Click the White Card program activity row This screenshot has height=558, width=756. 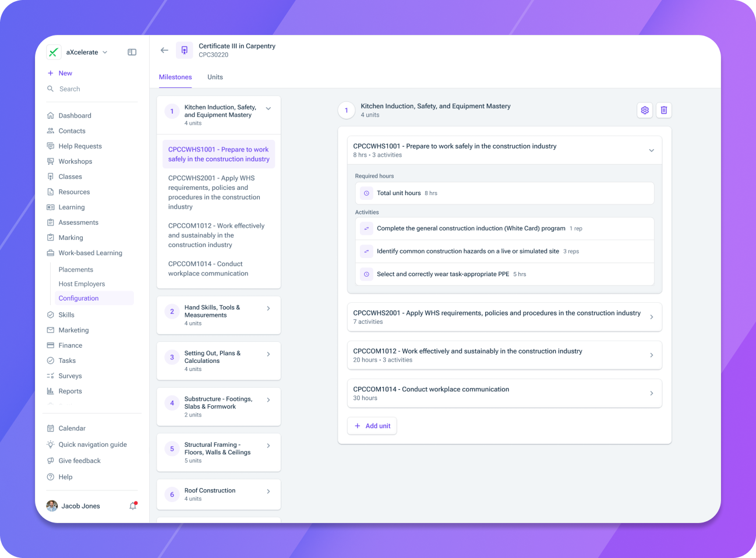tap(504, 228)
